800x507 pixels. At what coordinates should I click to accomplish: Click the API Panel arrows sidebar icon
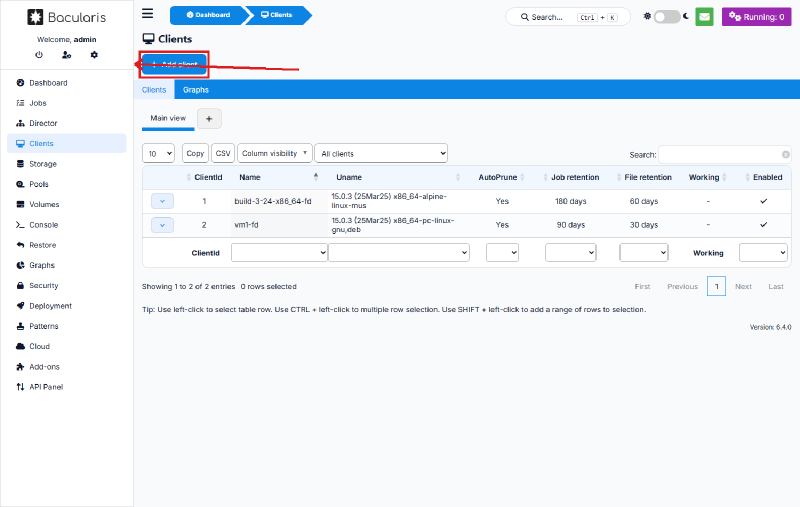coord(20,387)
